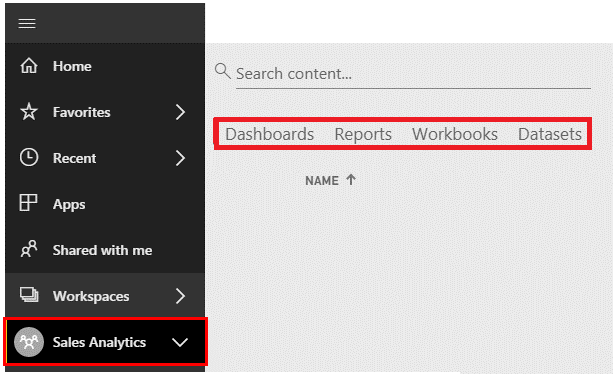Click the search magnifier icon
613x374 pixels.
coord(222,71)
